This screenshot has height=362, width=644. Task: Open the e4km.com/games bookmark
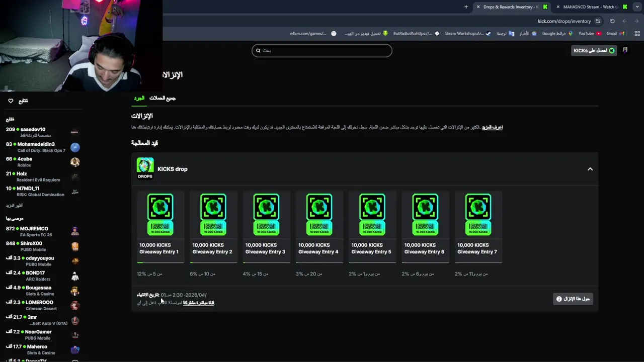pos(313,34)
